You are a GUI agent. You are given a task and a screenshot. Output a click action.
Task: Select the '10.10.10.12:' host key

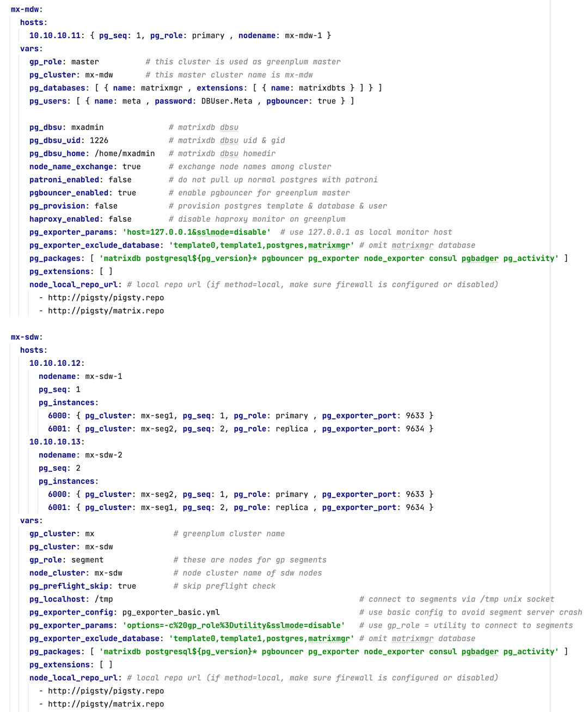pyautogui.click(x=57, y=363)
